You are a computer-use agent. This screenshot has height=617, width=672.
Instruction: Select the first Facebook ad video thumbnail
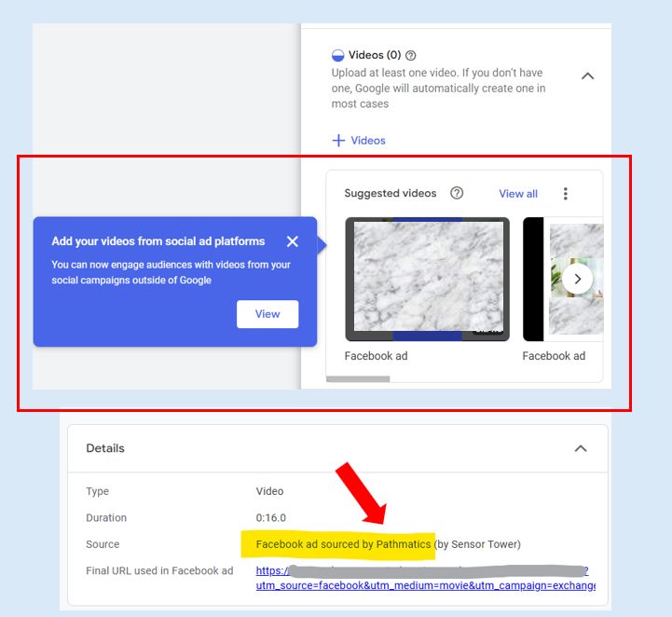pos(427,280)
